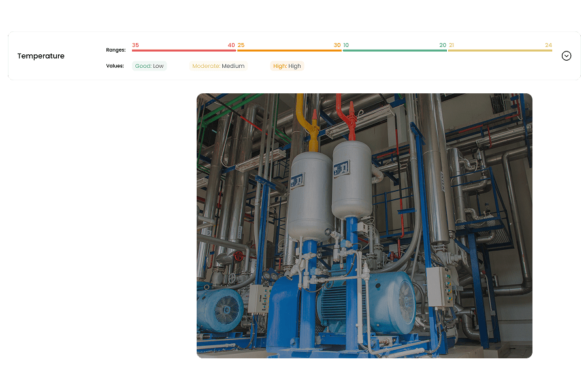Click the orange range end value 30
The width and height of the screenshot is (588, 389).
tap(337, 45)
